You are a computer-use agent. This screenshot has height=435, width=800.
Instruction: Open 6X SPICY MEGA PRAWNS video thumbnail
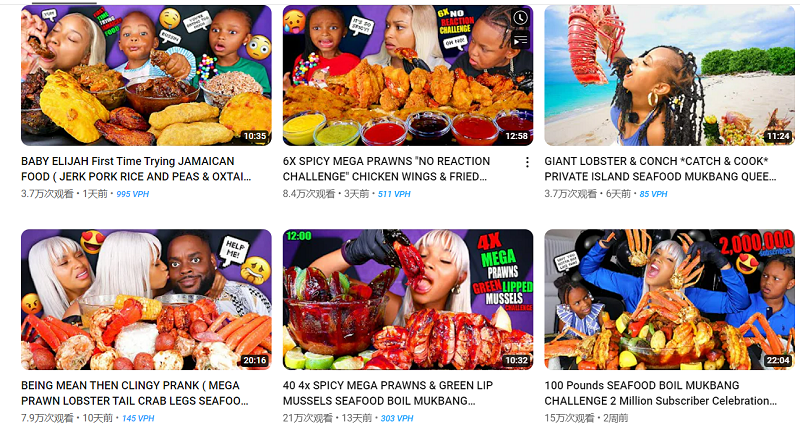408,75
